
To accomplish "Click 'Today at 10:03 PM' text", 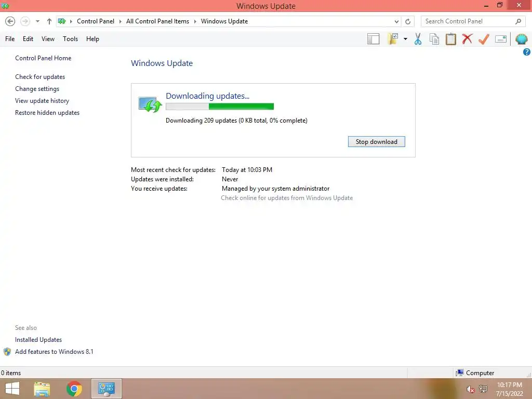I will tap(247, 170).
